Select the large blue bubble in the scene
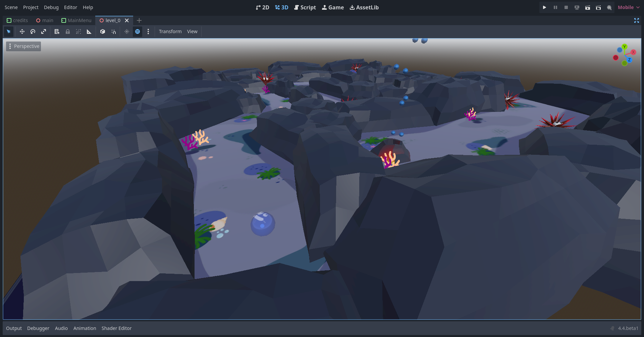 263,224
